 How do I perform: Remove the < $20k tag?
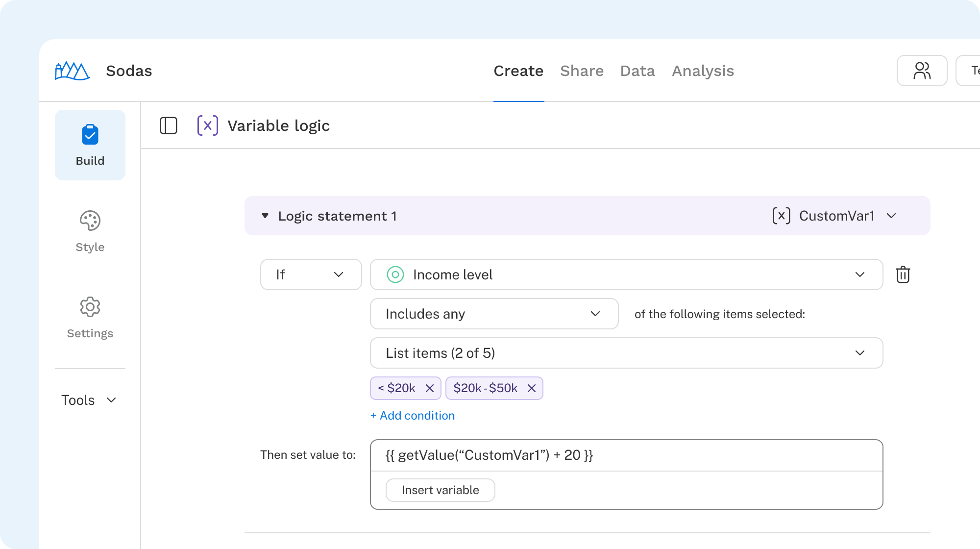point(430,388)
